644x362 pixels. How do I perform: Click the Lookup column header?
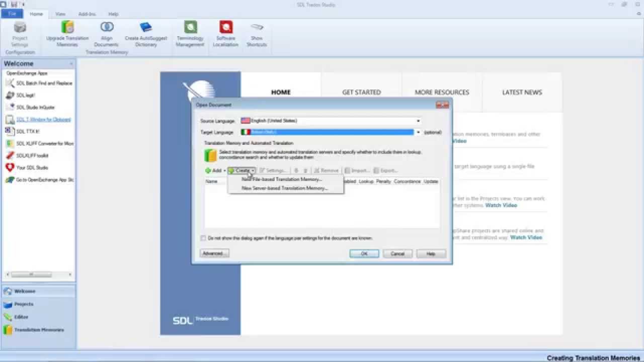click(366, 182)
